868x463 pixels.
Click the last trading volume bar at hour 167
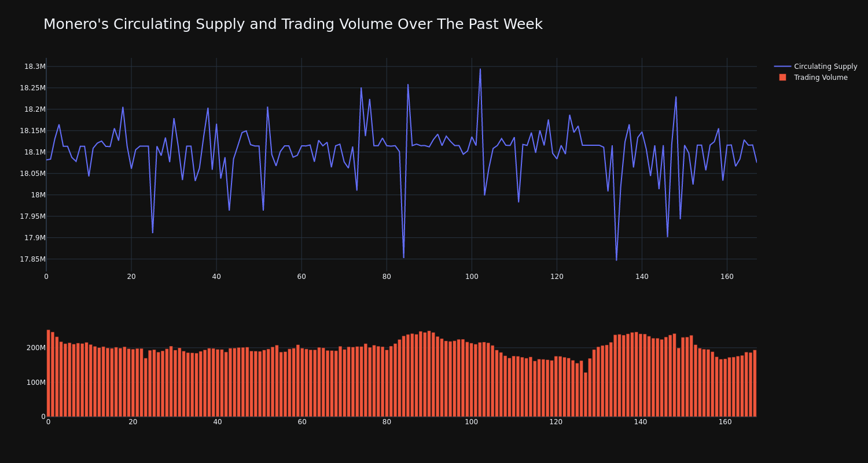click(755, 383)
